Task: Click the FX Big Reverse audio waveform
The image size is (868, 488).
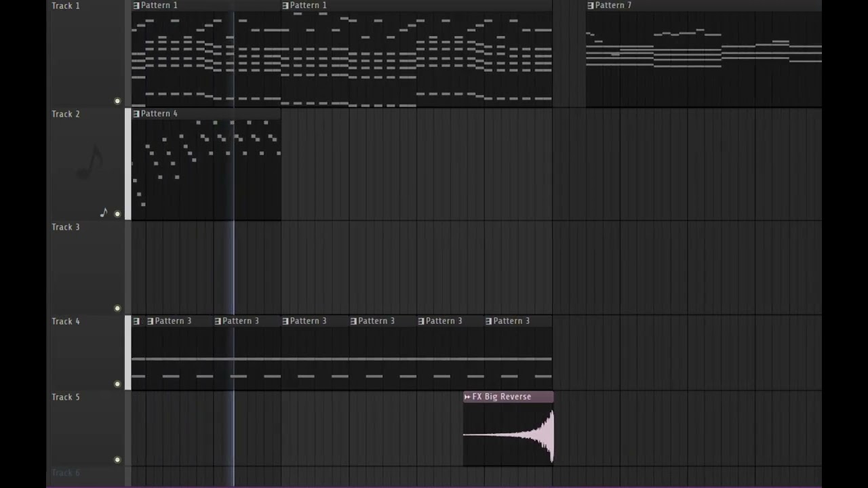Action: coord(509,434)
